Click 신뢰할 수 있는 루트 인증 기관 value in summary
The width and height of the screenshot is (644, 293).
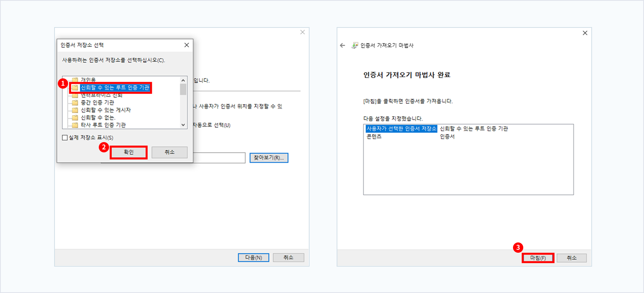(474, 129)
